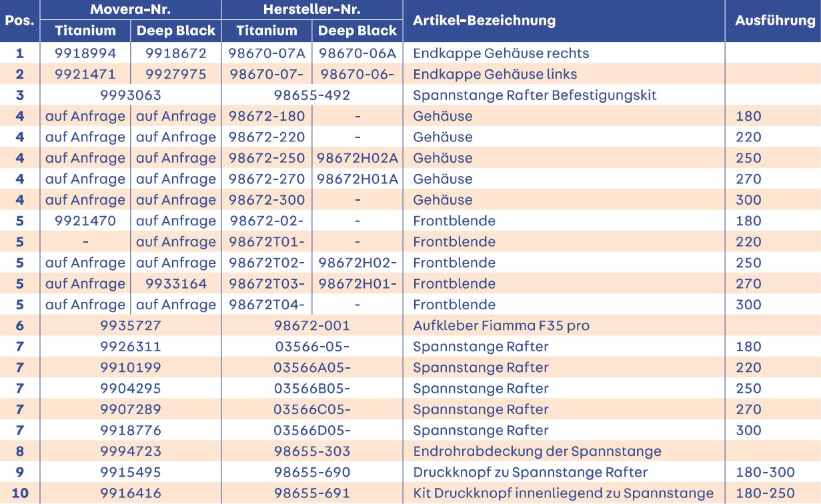Click Frontblende Movera number 9921470
Screen dimensions: 821x504
coord(85,221)
